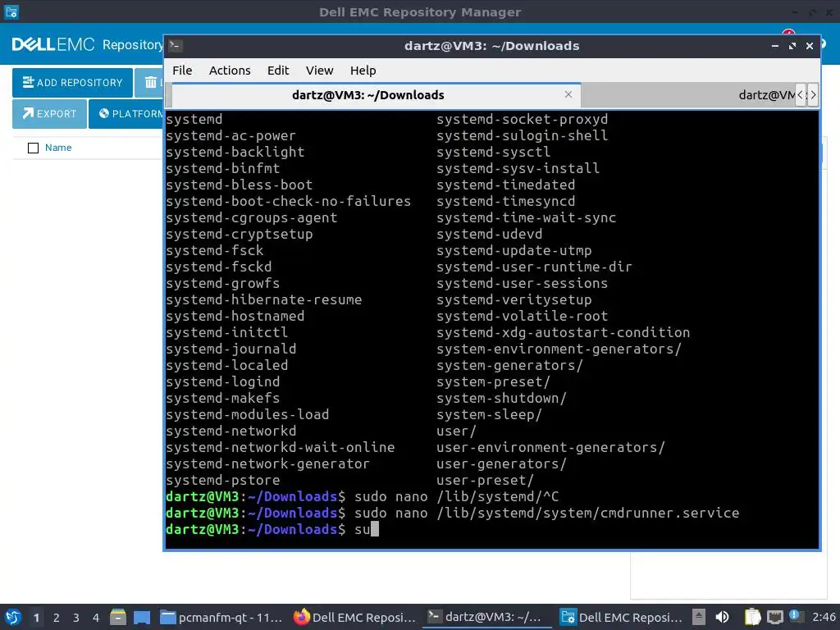840x630 pixels.
Task: Sort by the Name column header
Action: (x=58, y=148)
